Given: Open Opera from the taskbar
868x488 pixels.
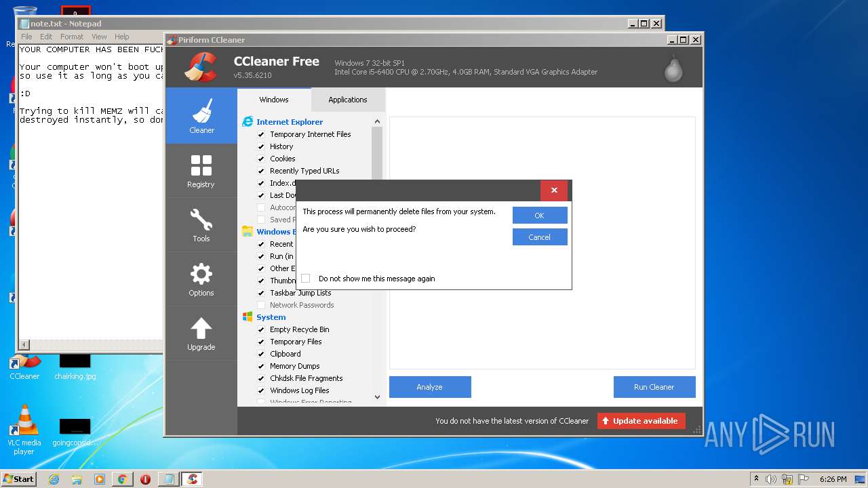Looking at the screenshot, I should click(145, 479).
